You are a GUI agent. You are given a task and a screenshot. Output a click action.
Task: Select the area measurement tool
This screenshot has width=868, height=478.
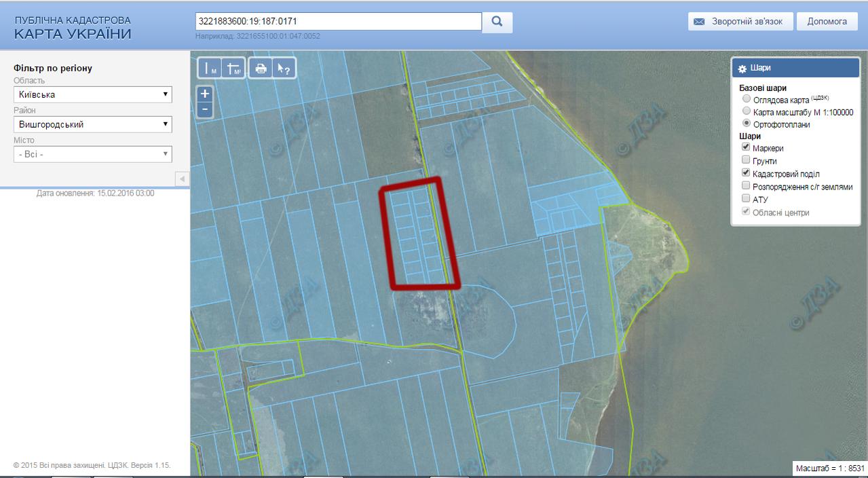tap(233, 69)
